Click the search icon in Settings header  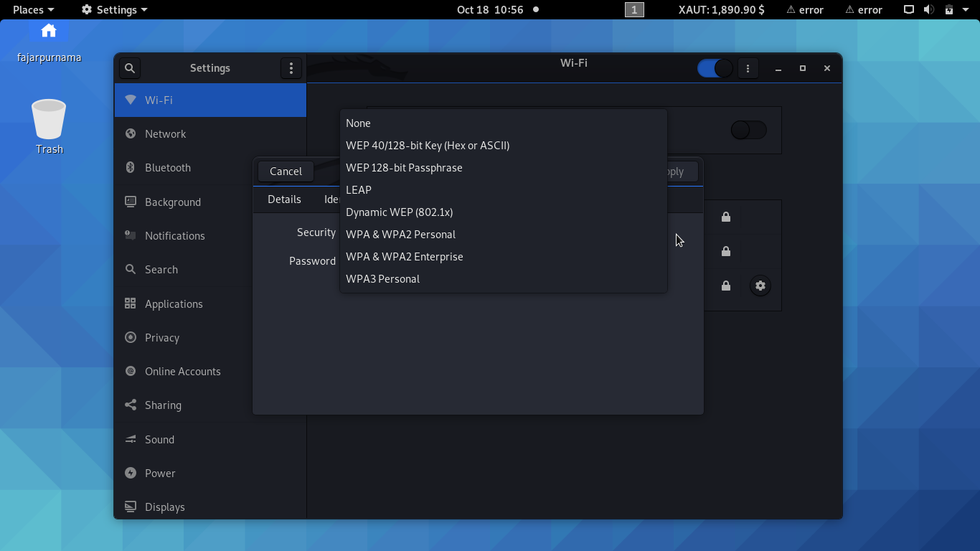[130, 68]
